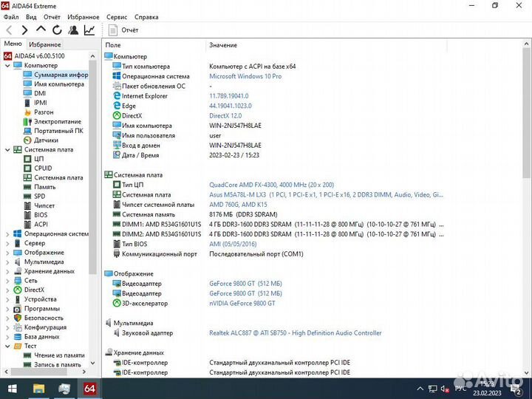Open the DirectX 12.0 link

click(x=225, y=116)
